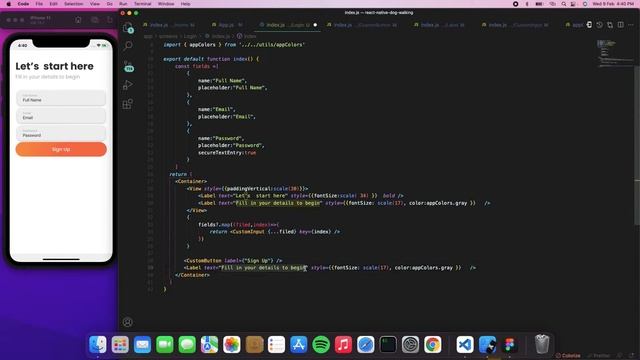Open the Search view in the activity bar
The height and width of the screenshot is (360, 640).
[128, 45]
